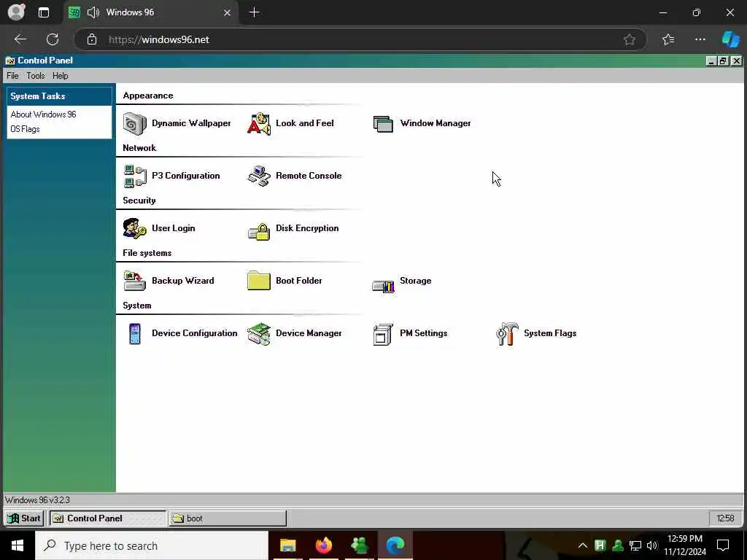
Task: Launch the Backup Wizard icon
Action: pyautogui.click(x=135, y=281)
